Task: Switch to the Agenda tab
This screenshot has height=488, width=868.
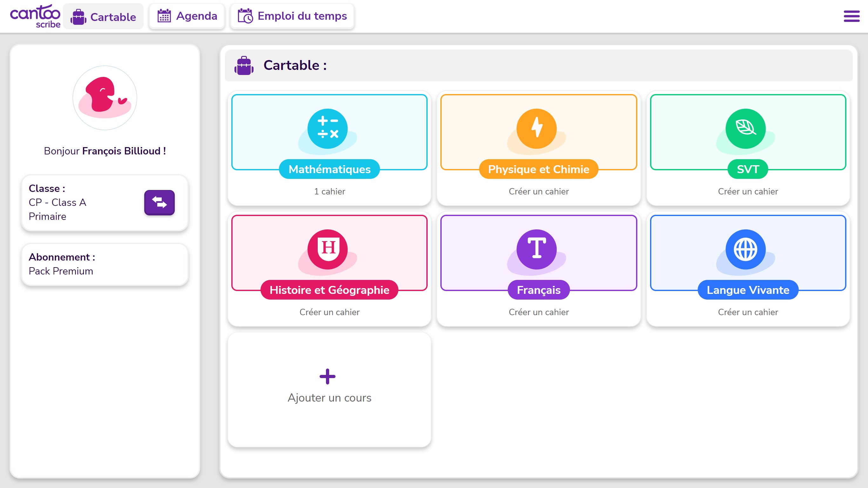Action: [x=187, y=16]
